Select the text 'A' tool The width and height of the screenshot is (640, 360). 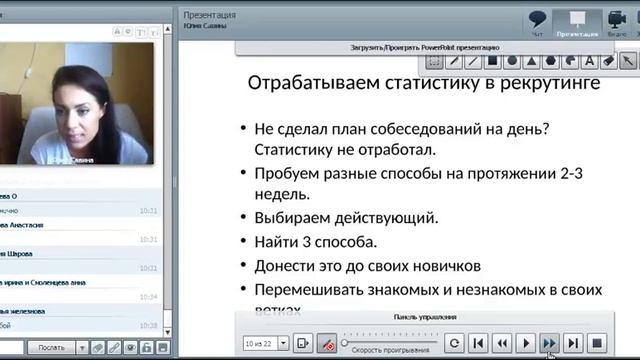pyautogui.click(x=589, y=61)
